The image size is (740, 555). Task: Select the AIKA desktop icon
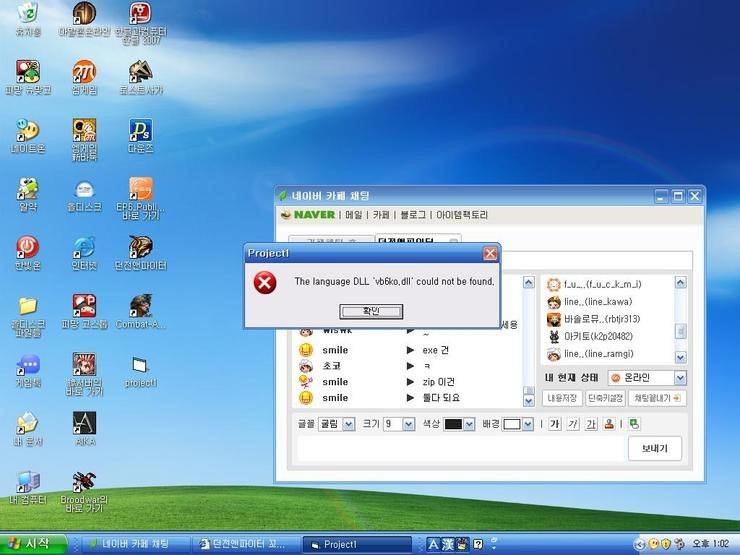[x=84, y=429]
